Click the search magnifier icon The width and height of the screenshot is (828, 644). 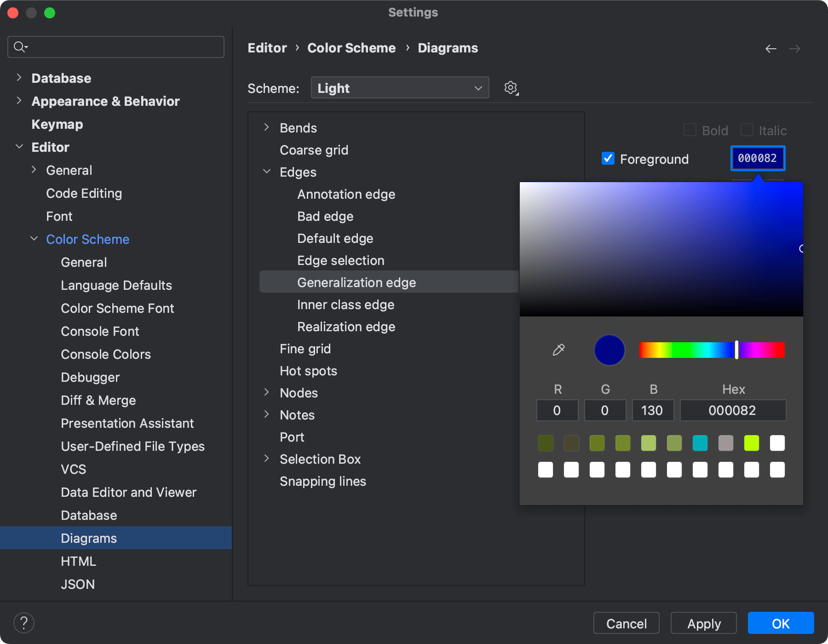click(20, 47)
